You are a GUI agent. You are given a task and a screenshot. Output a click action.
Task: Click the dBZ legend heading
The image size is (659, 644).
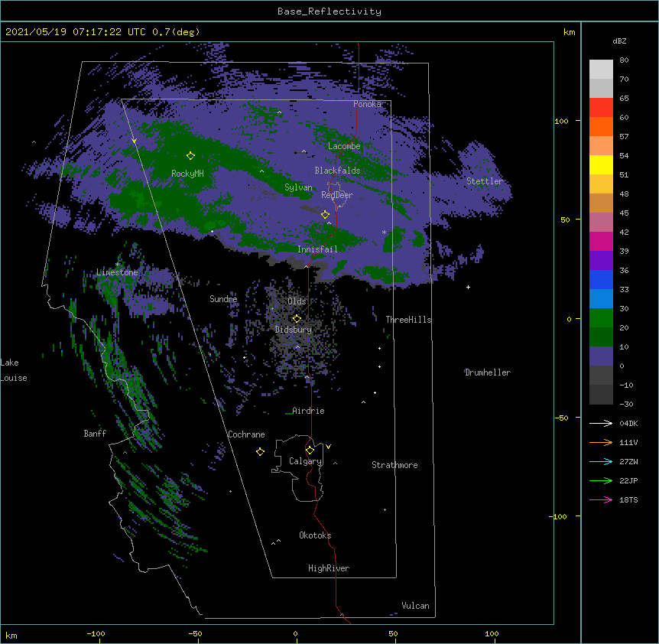coord(619,41)
